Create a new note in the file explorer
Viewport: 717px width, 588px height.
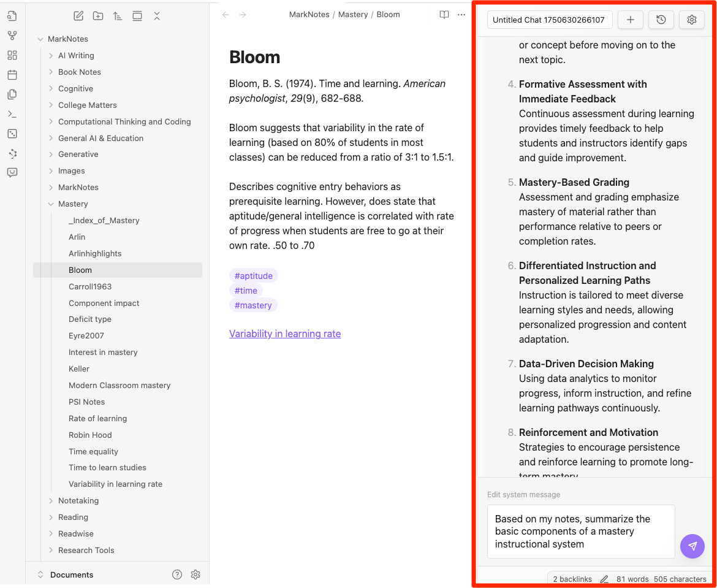pyautogui.click(x=78, y=17)
